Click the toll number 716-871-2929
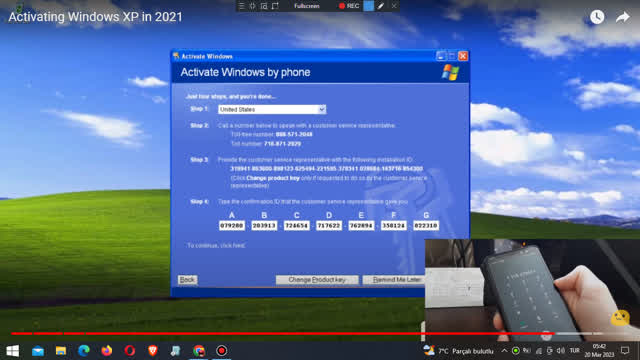The width and height of the screenshot is (640, 360). tap(282, 144)
